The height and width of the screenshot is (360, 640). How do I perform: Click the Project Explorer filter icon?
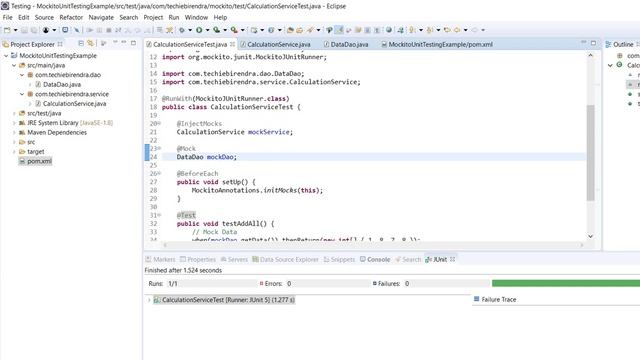[x=103, y=43]
